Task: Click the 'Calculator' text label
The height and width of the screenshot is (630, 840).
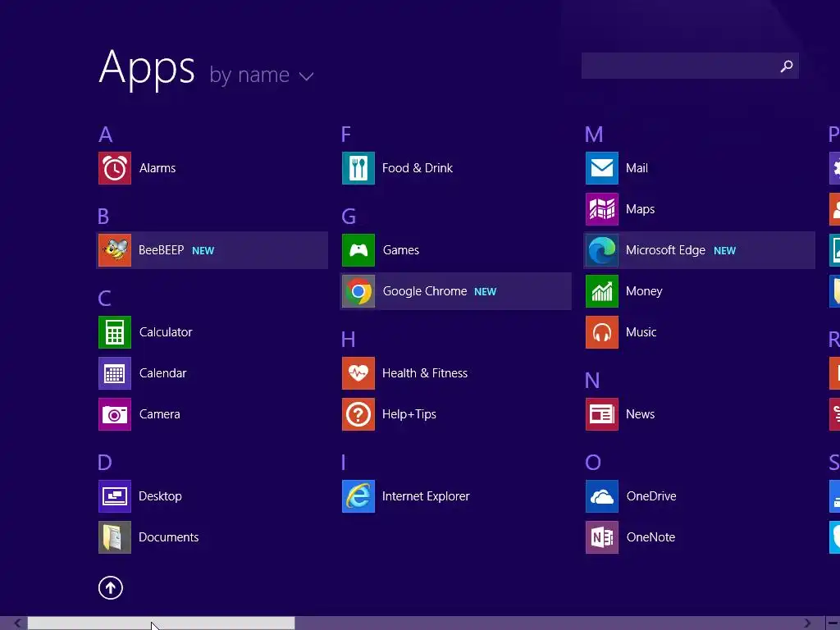Action: pyautogui.click(x=166, y=332)
